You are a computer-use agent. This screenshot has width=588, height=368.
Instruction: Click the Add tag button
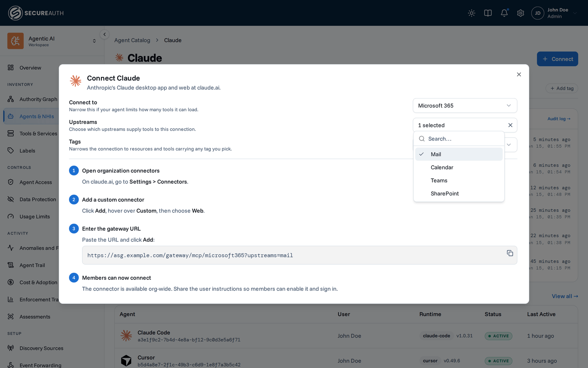tap(562, 88)
